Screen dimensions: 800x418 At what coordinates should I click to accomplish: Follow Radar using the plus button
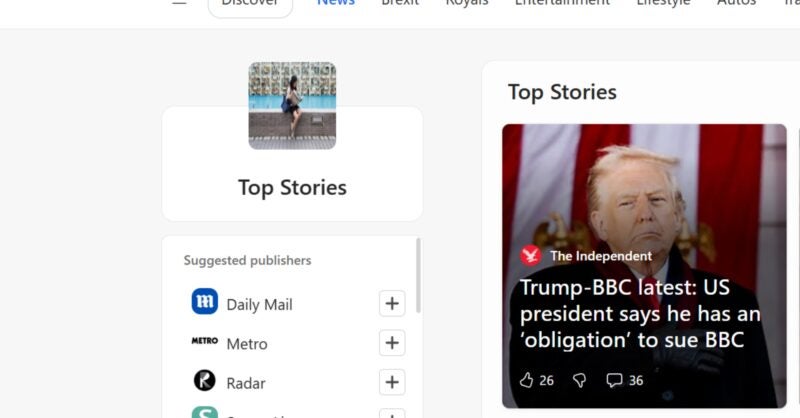click(392, 382)
